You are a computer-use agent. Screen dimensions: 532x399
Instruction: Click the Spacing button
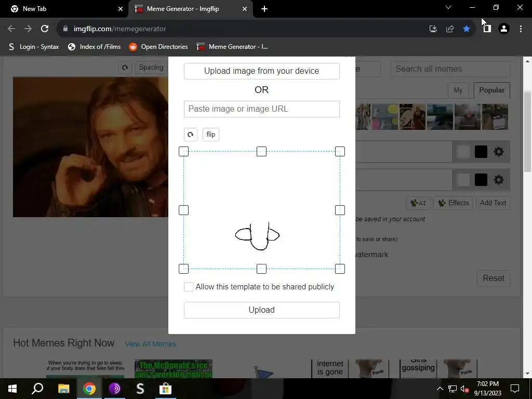[x=151, y=68]
